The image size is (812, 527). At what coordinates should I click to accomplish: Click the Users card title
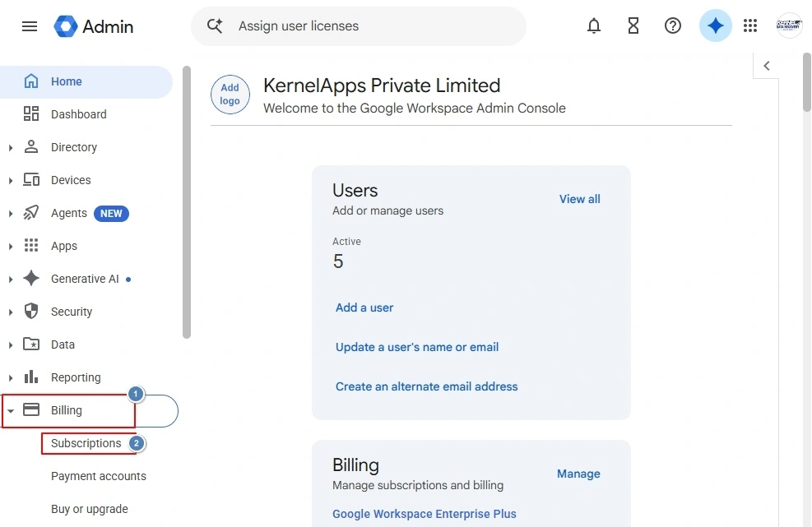coord(355,190)
